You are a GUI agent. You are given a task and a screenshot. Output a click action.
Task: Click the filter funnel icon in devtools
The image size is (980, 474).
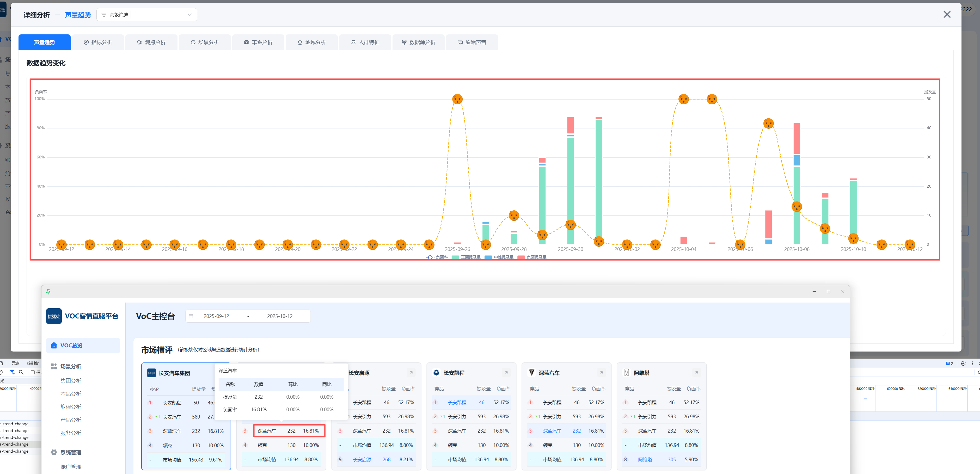[12, 372]
